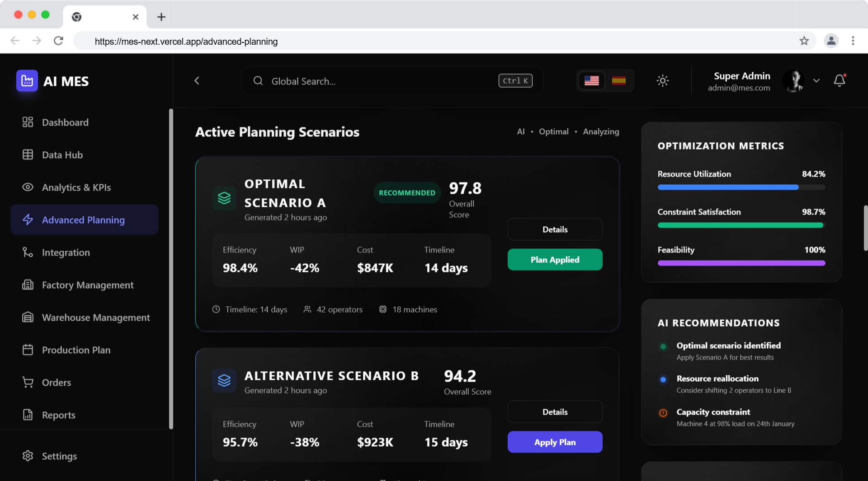Image resolution: width=868 pixels, height=481 pixels.
Task: Click the Global Search field
Action: click(x=392, y=81)
